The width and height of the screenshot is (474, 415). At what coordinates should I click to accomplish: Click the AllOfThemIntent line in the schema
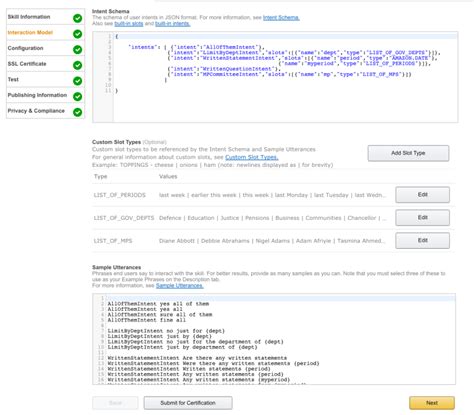point(218,47)
